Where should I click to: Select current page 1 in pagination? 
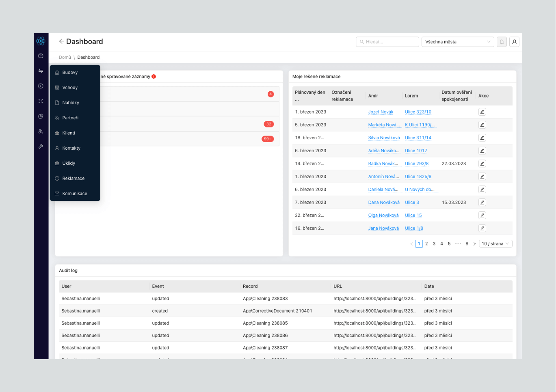[x=419, y=244]
